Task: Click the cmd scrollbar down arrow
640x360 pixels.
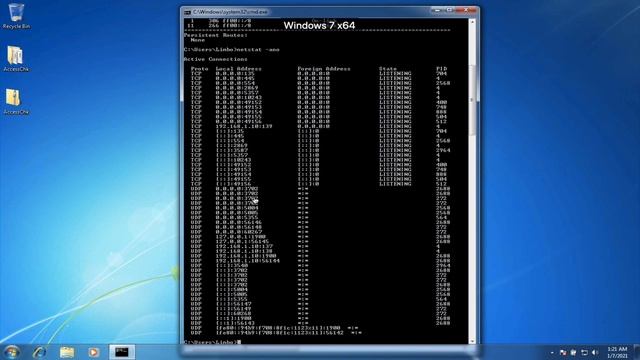Action: pyautogui.click(x=472, y=341)
